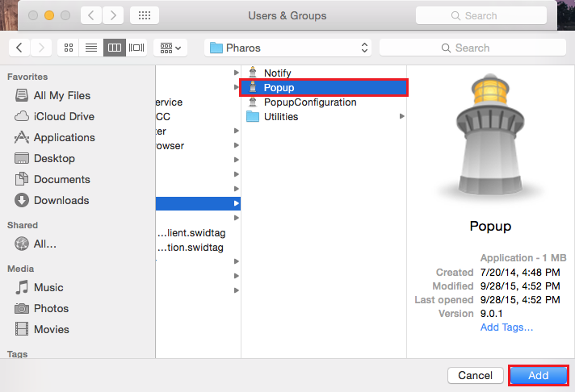Viewport: 575px width, 392px height.
Task: Click the dialog Search field
Action: click(472, 48)
